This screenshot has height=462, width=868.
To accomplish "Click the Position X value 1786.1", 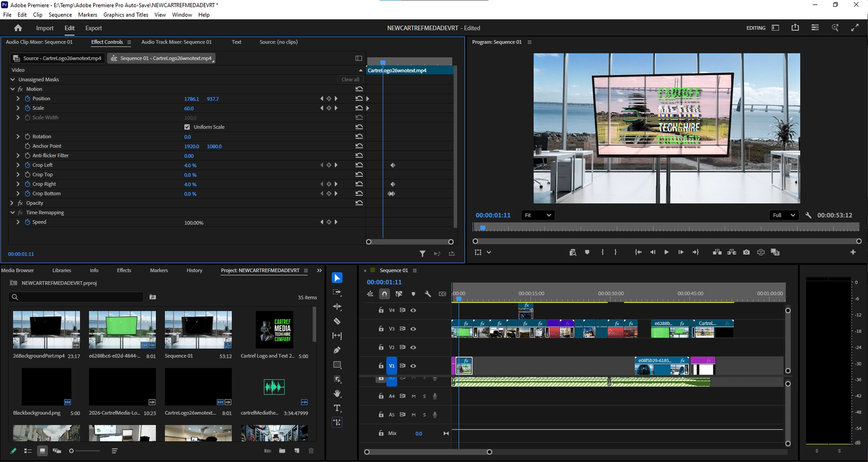I will [192, 99].
